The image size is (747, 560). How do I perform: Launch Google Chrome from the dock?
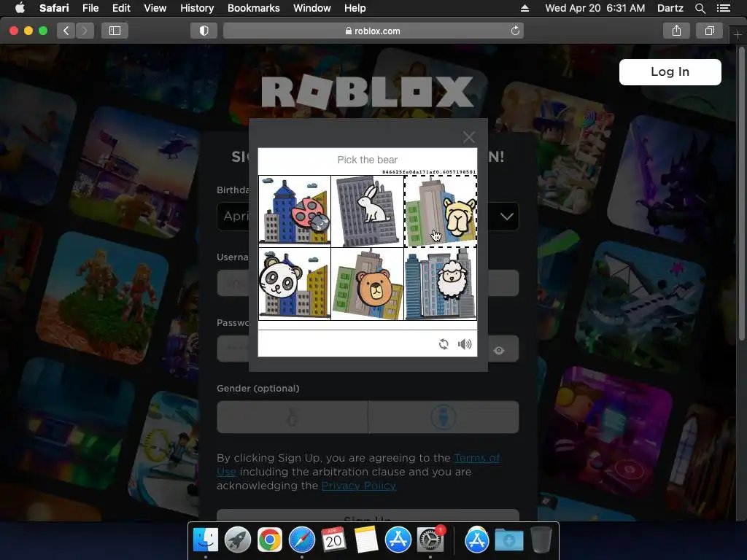270,540
